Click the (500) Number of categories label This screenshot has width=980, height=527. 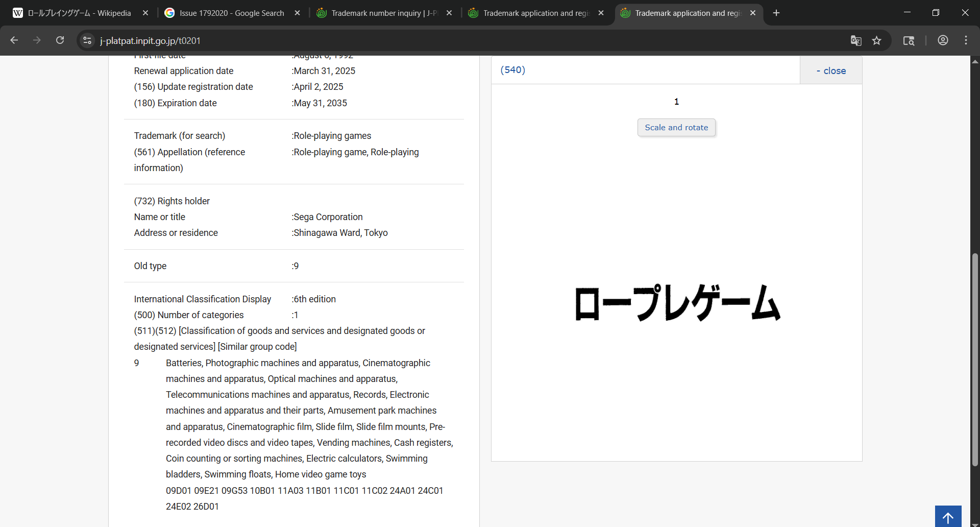tap(189, 315)
